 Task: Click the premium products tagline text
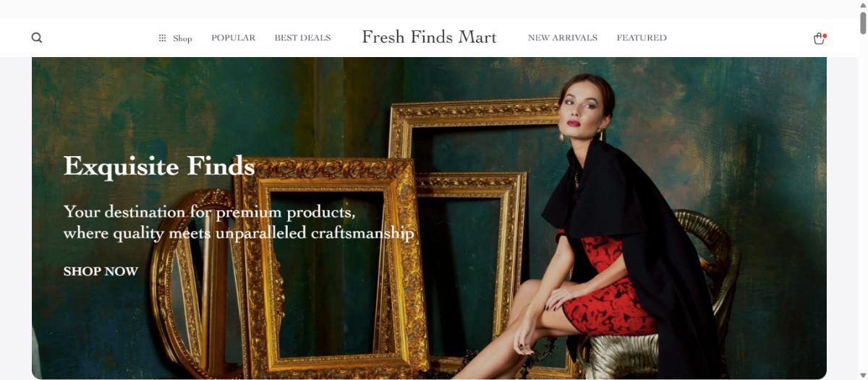pos(239,223)
